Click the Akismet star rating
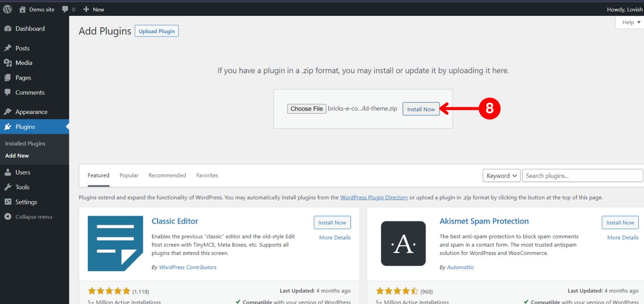644x304 pixels. [x=397, y=291]
